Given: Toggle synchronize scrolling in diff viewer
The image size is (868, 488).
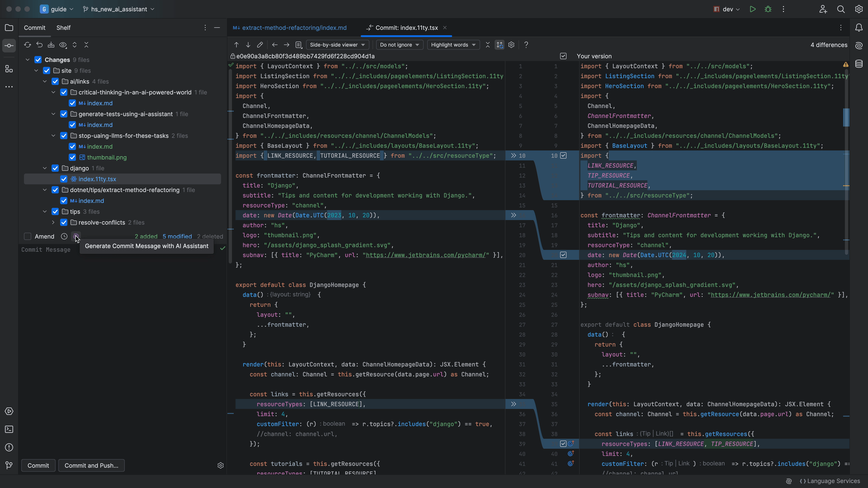Looking at the screenshot, I should [499, 45].
